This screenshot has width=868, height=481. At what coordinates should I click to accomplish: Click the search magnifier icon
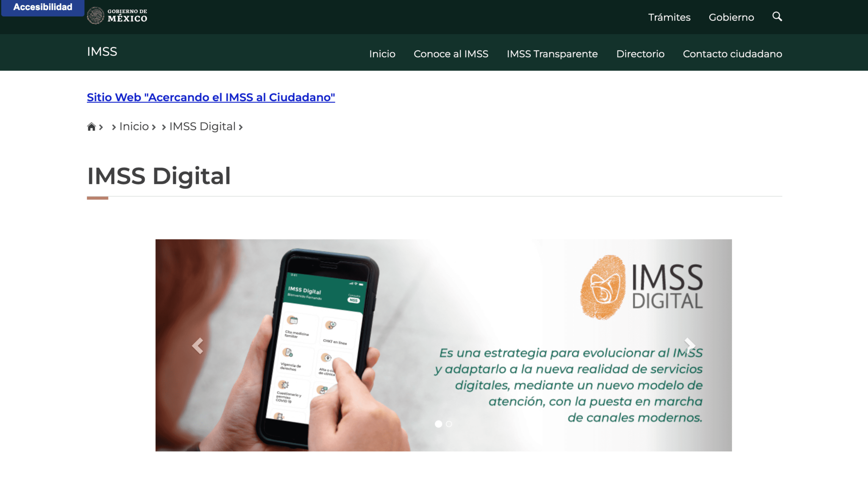(777, 17)
